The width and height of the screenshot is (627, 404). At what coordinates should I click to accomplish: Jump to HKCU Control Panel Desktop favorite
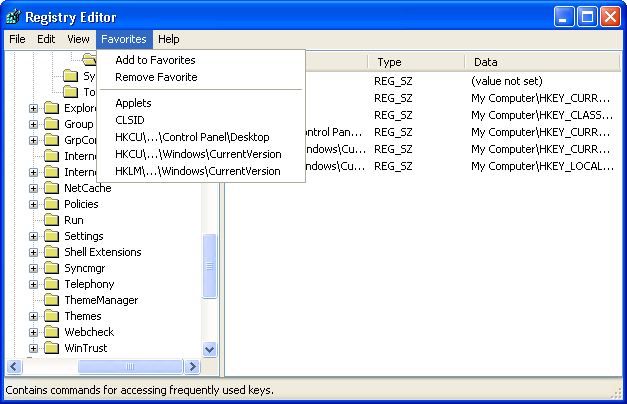point(192,137)
